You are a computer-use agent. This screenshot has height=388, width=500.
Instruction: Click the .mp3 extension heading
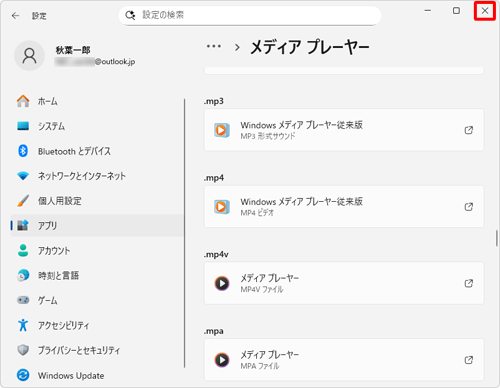(x=214, y=101)
